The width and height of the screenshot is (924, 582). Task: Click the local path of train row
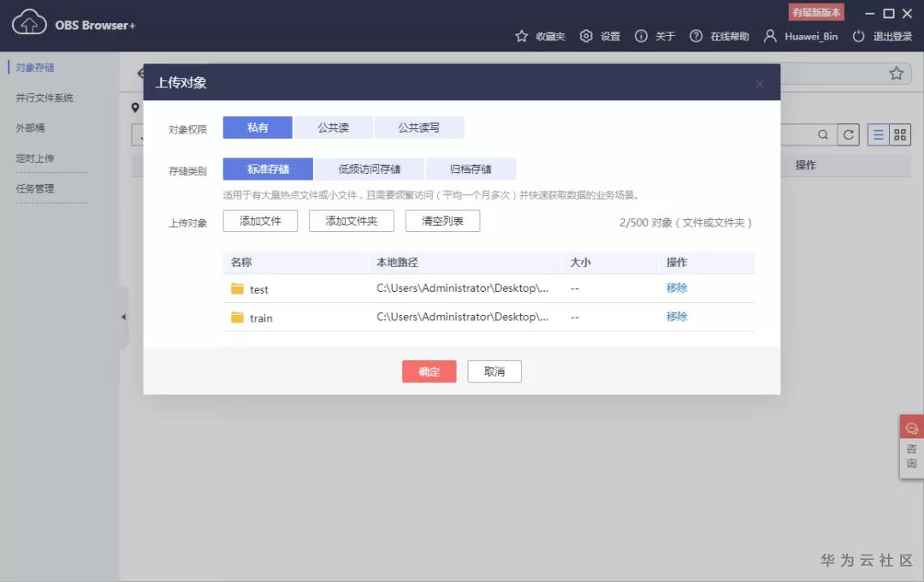click(463, 317)
